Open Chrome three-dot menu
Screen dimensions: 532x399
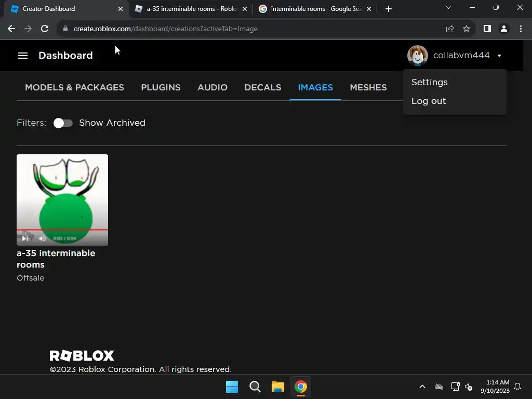pyautogui.click(x=521, y=29)
